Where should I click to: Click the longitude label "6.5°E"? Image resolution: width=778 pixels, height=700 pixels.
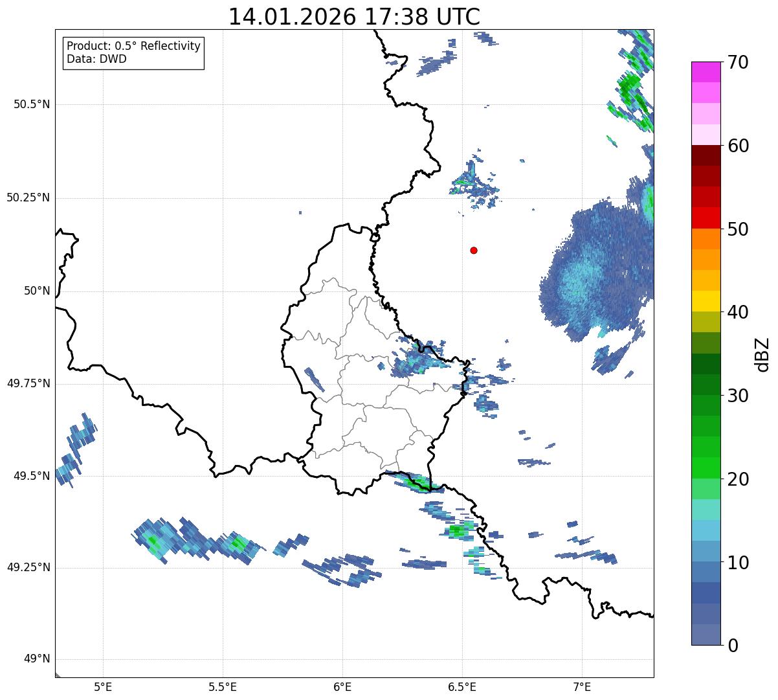pyautogui.click(x=462, y=687)
